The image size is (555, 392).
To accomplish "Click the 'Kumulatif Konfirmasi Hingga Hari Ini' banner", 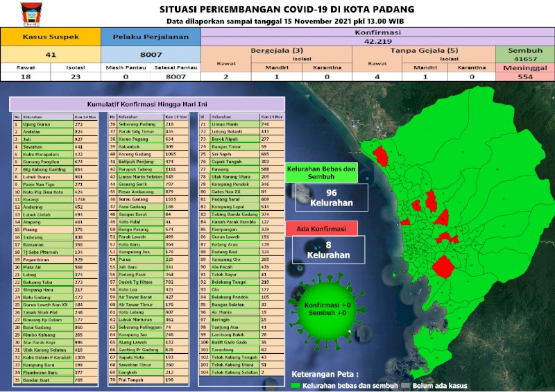I will 147,105.
